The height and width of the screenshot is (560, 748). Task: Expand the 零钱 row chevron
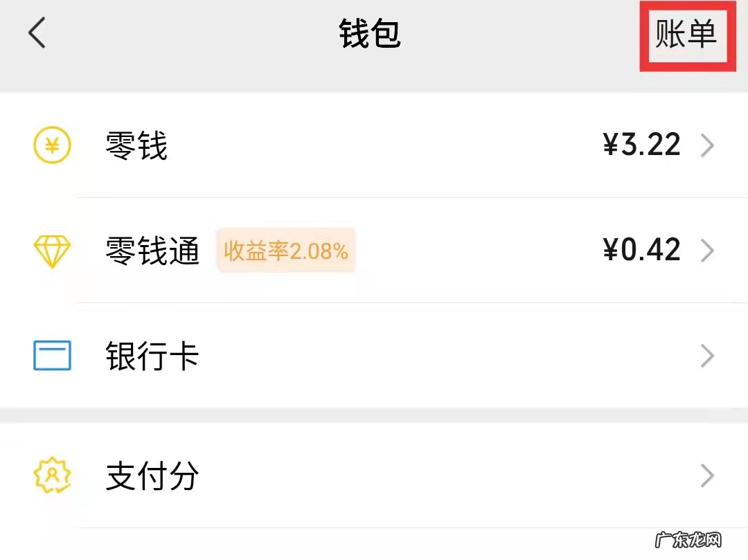click(x=708, y=145)
